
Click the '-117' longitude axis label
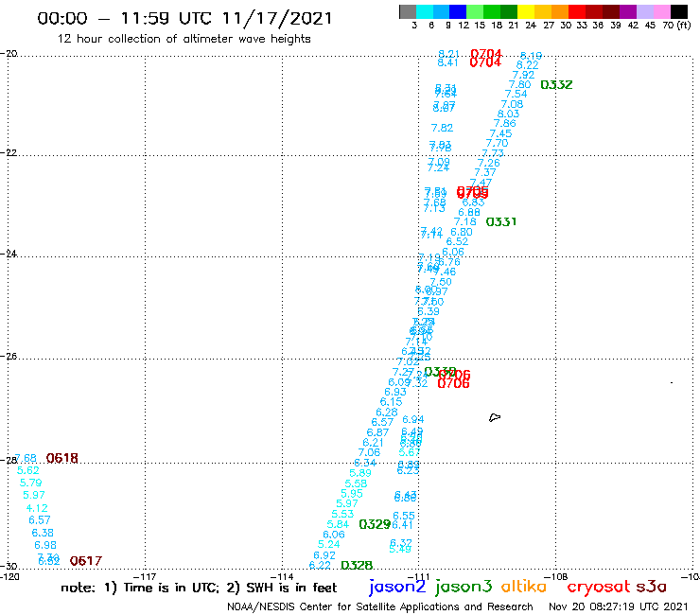pos(145,576)
